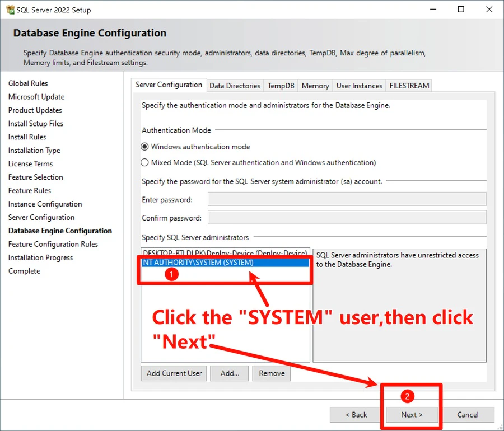The width and height of the screenshot is (504, 431).
Task: Select Mixed Mode authentication radio button
Action: [x=144, y=162]
